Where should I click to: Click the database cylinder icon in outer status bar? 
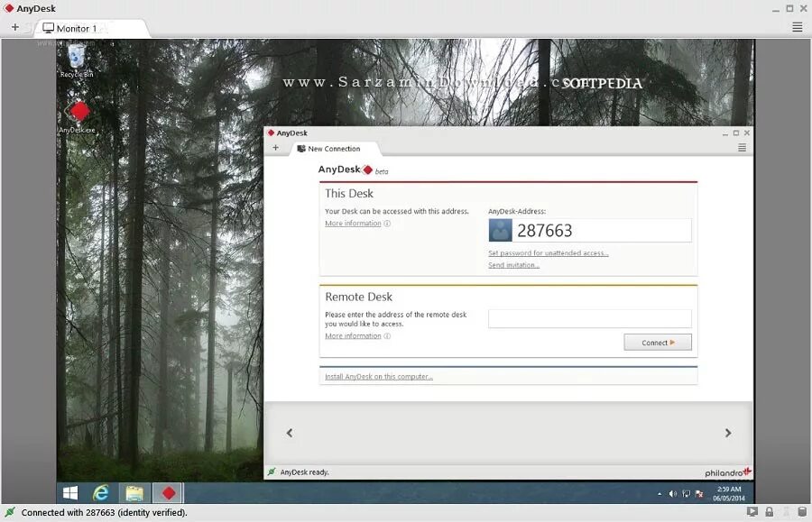pyautogui.click(x=802, y=512)
